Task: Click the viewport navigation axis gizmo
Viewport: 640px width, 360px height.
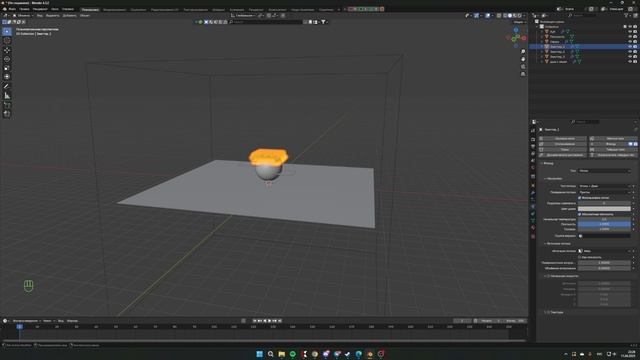Action: [x=516, y=38]
